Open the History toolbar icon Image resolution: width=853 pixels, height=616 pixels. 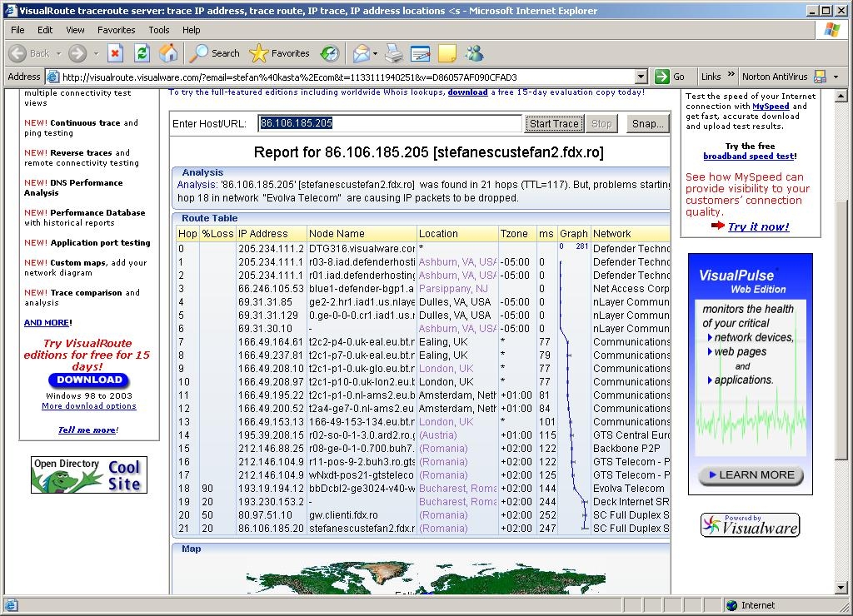tap(330, 53)
